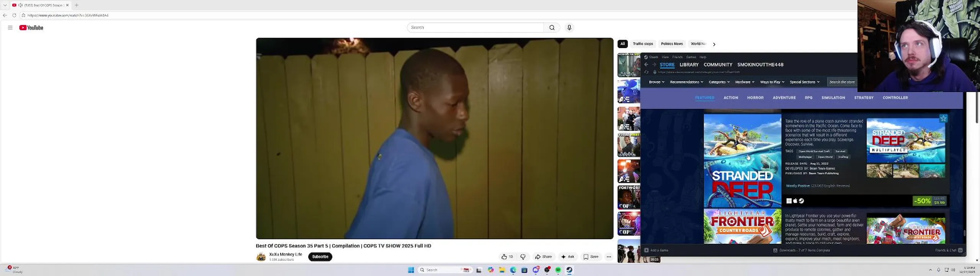View site information lock icon in address bar

coord(23,15)
